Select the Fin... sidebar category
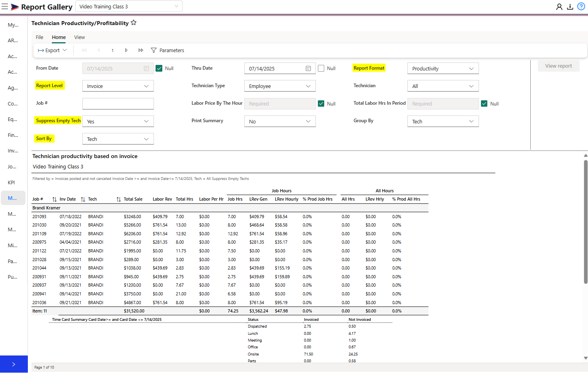Screen dimensions: 588x373 [x=13, y=135]
